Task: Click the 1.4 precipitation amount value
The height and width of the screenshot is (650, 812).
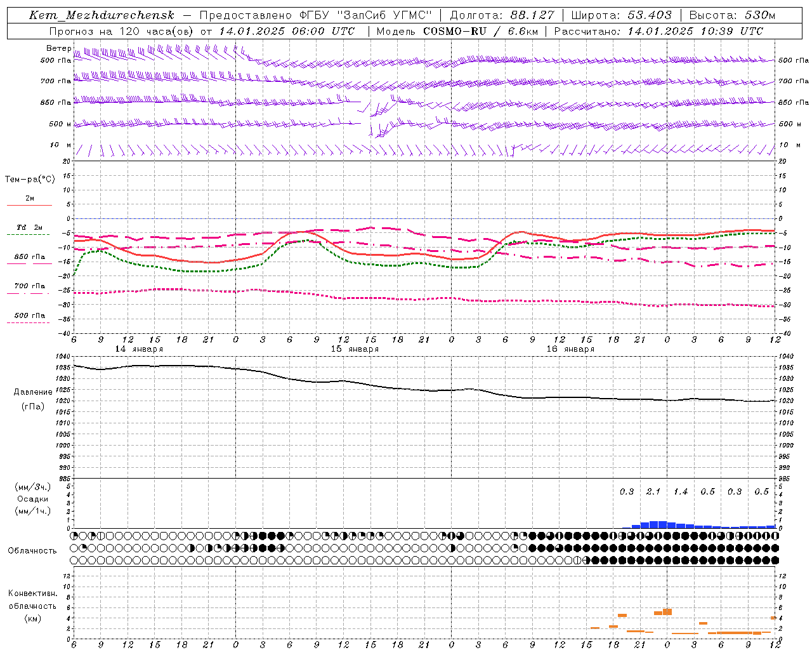Action: 681,492
